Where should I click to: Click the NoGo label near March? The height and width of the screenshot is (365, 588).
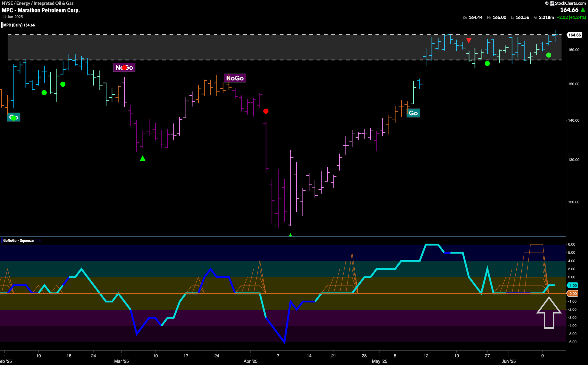tap(124, 67)
